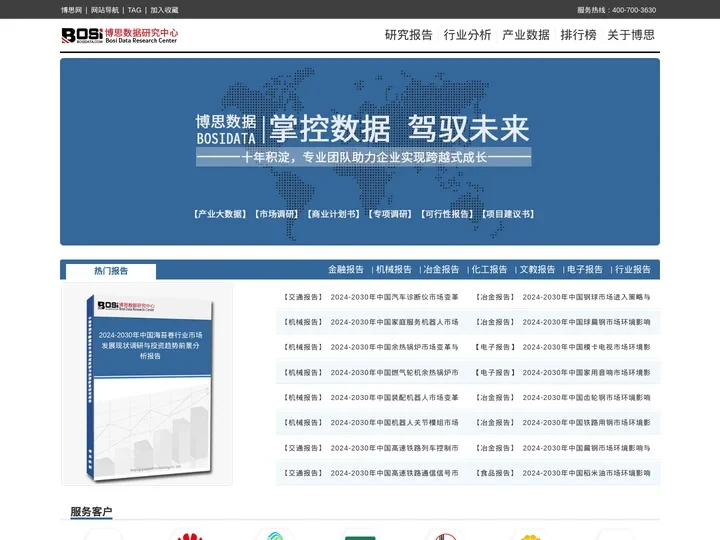Click 【可行性报告】 on the banner
Screen dimensions: 720x540
447,214
